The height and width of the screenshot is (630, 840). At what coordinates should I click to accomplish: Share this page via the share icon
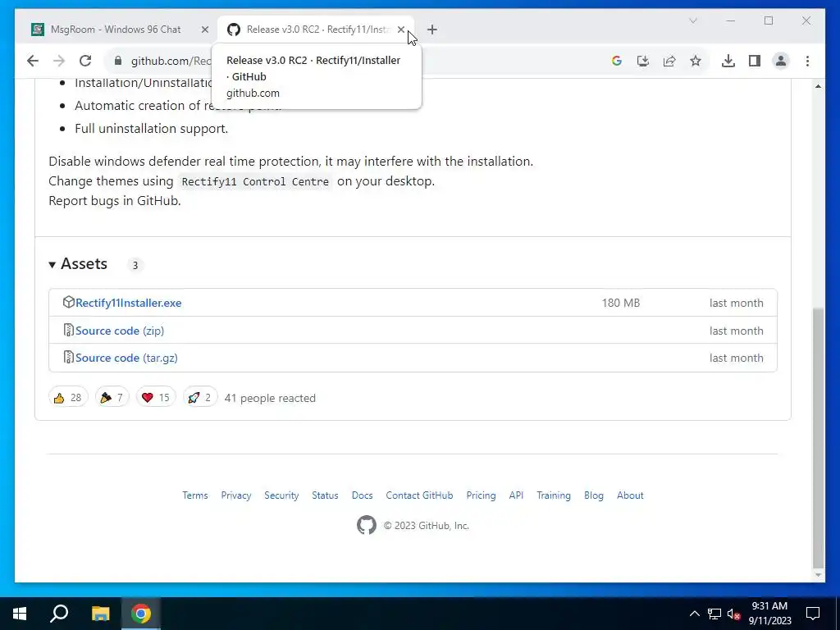[x=669, y=61]
